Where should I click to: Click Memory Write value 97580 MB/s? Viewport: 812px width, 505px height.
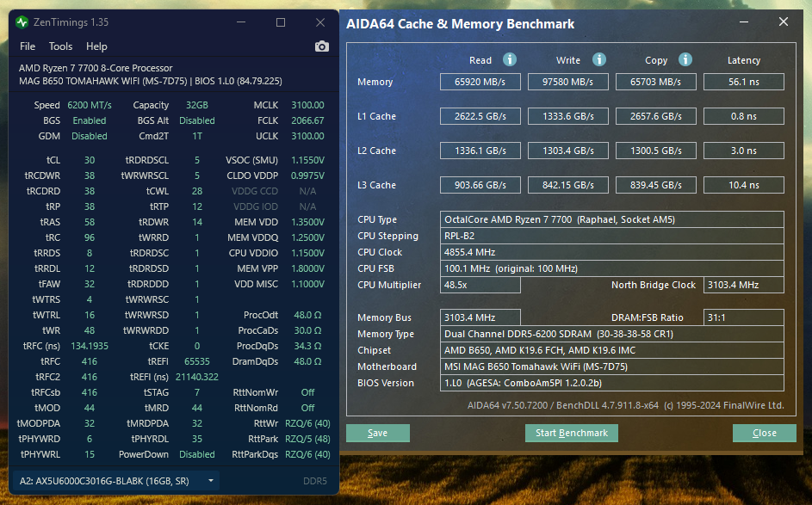(568, 82)
